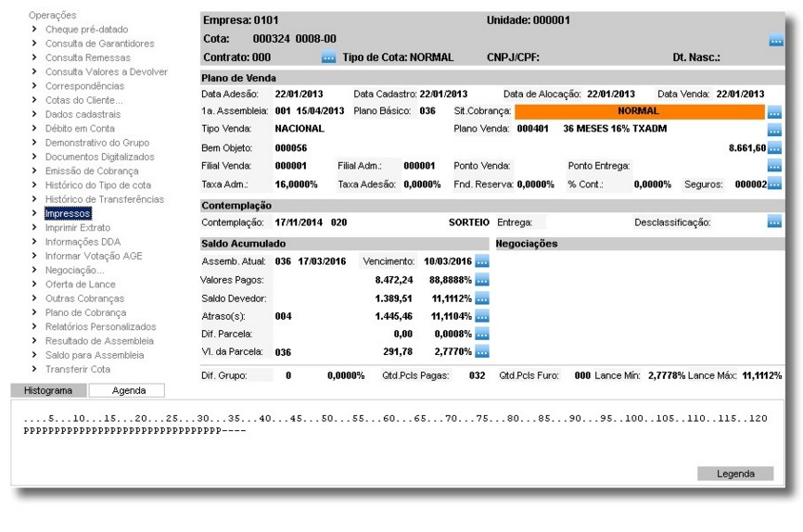803x532 pixels.
Task: Open Demonstrativo do Grupo
Action: tap(97, 143)
